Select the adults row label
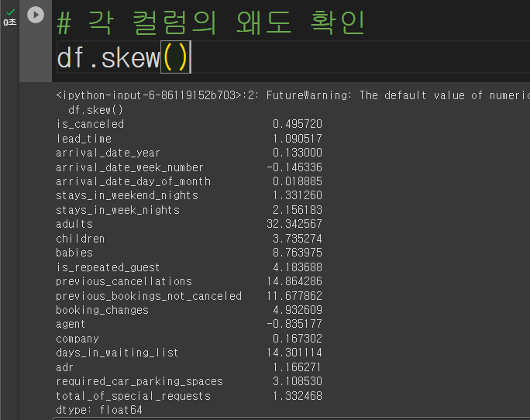530x420 pixels. pos(74,224)
